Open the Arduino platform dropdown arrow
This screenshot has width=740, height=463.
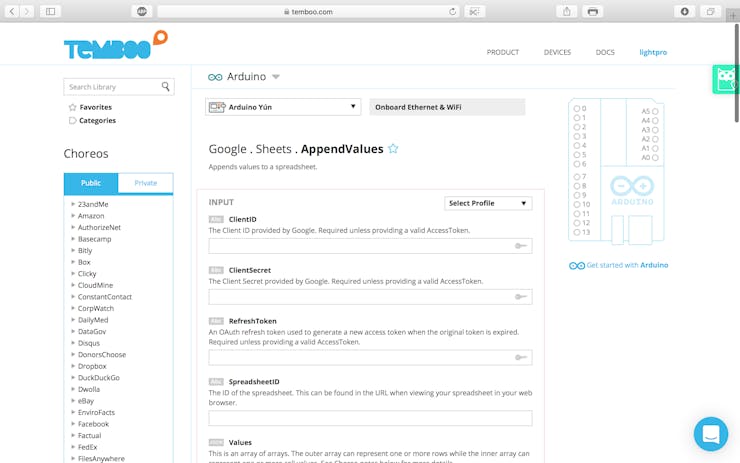click(276, 77)
